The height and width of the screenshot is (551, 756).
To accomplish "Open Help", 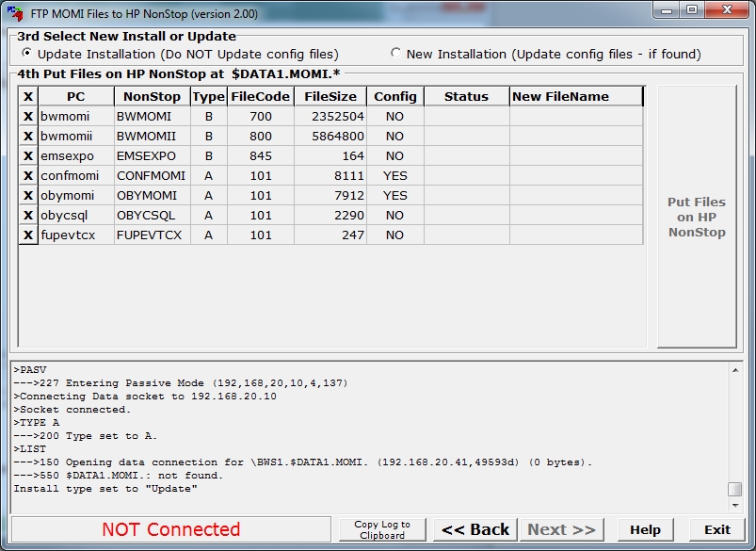I will click(645, 529).
